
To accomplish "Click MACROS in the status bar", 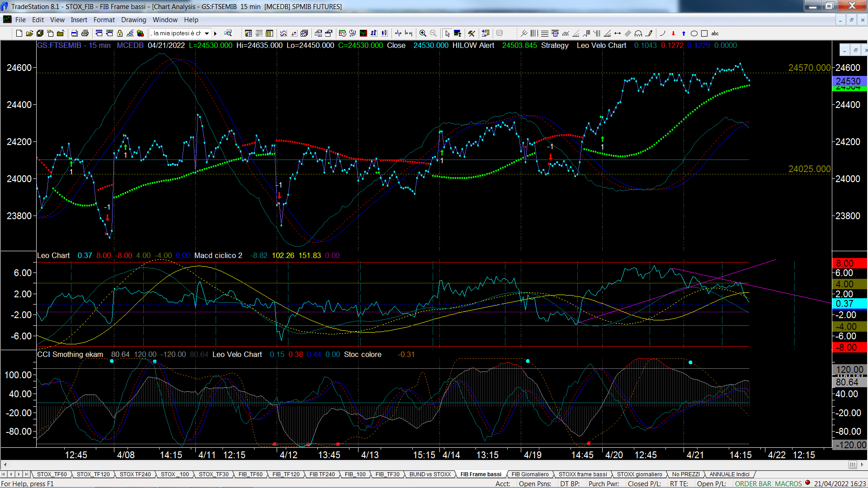I will tap(788, 483).
